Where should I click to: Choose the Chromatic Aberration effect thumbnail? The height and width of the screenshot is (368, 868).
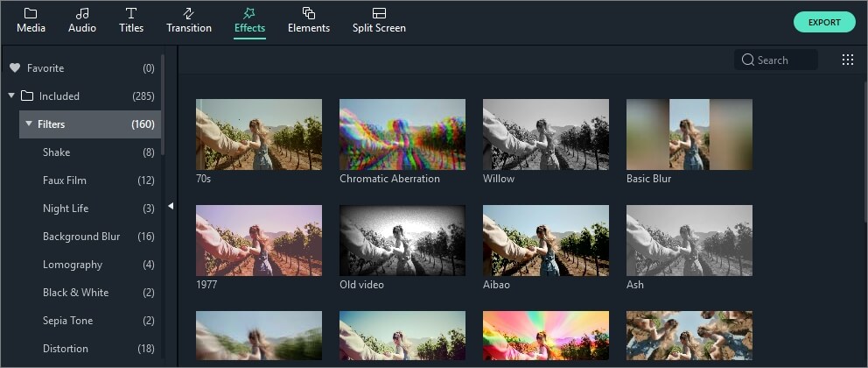[402, 134]
